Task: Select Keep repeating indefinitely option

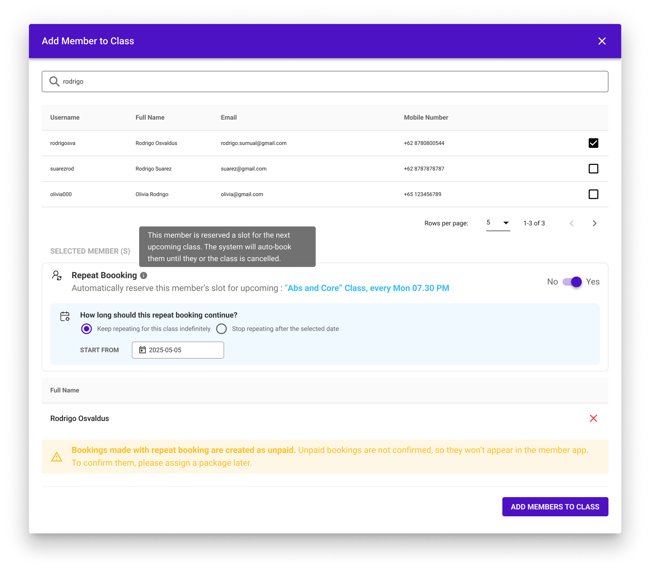Action: point(86,329)
